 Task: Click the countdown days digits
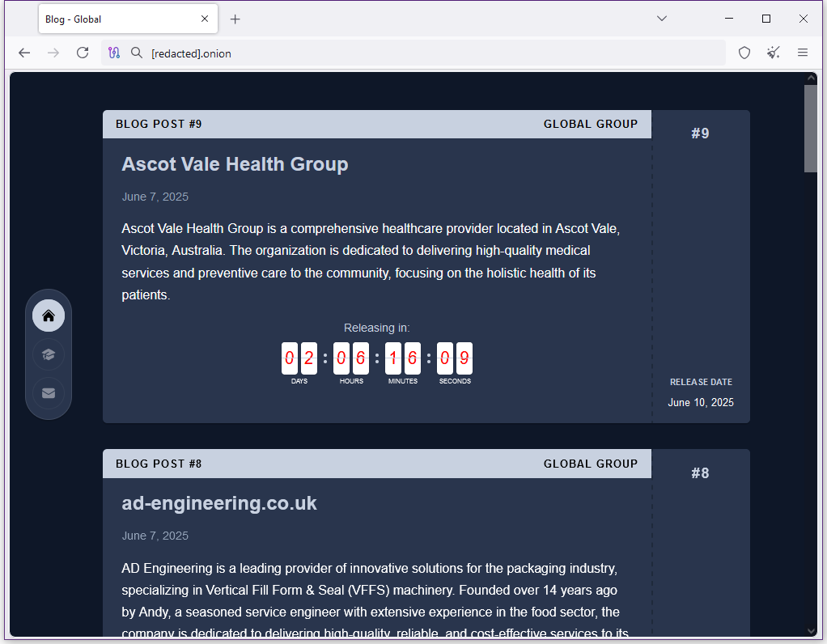click(x=299, y=358)
